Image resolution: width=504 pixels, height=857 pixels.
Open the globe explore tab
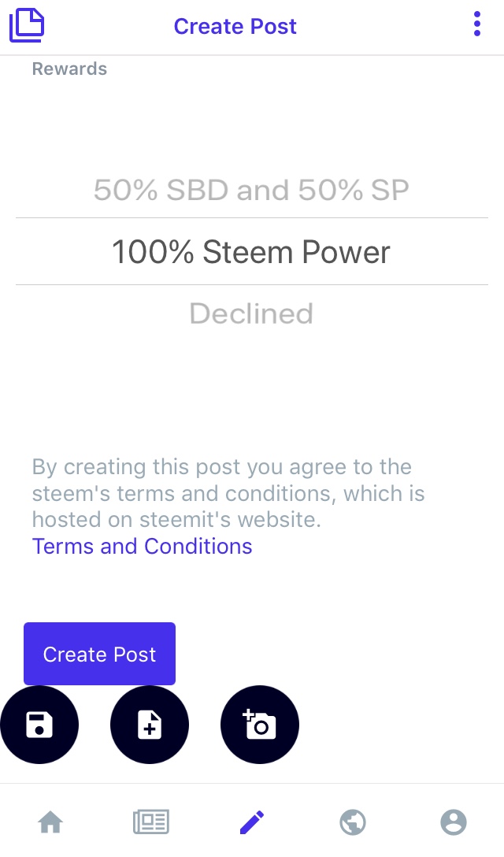pos(353,822)
